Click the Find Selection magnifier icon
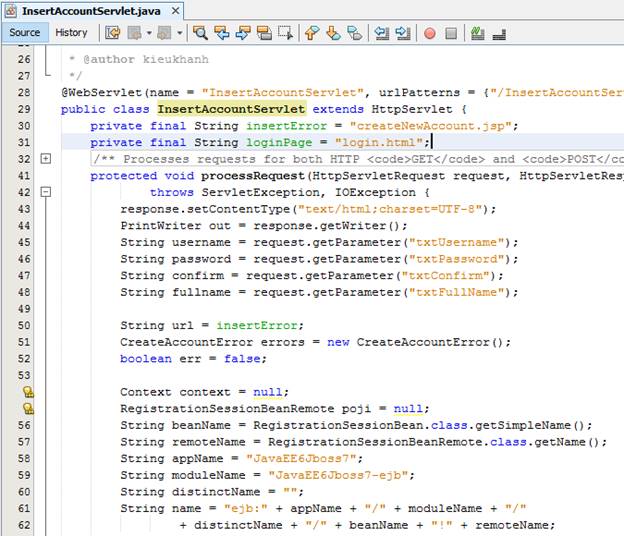The image size is (624, 536). (x=200, y=33)
